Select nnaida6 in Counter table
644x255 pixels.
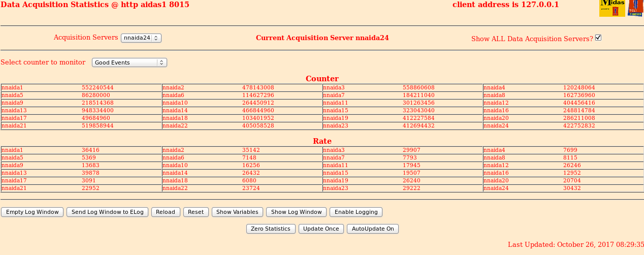coord(173,95)
